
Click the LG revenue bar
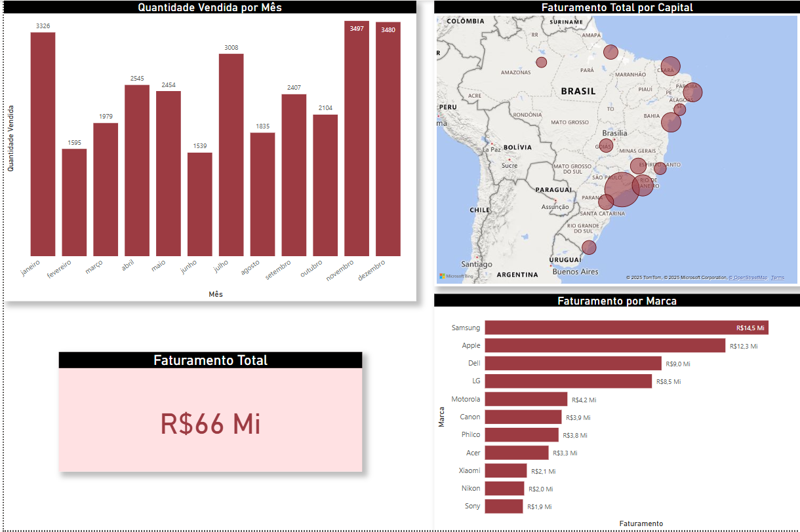569,381
